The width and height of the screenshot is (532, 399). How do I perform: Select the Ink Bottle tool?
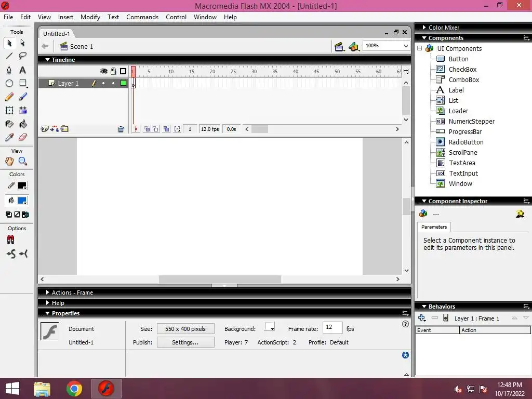coord(9,124)
